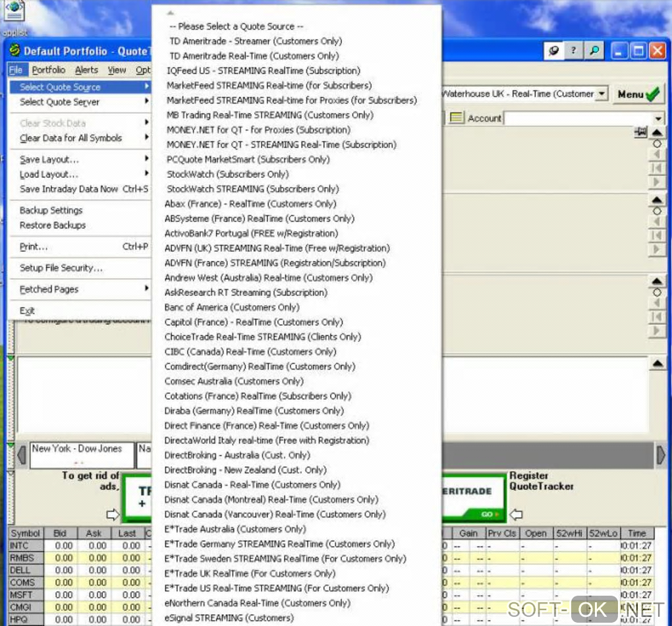Click the eye lens icon in title bar
Screen dimensions: 672x626
(x=553, y=51)
